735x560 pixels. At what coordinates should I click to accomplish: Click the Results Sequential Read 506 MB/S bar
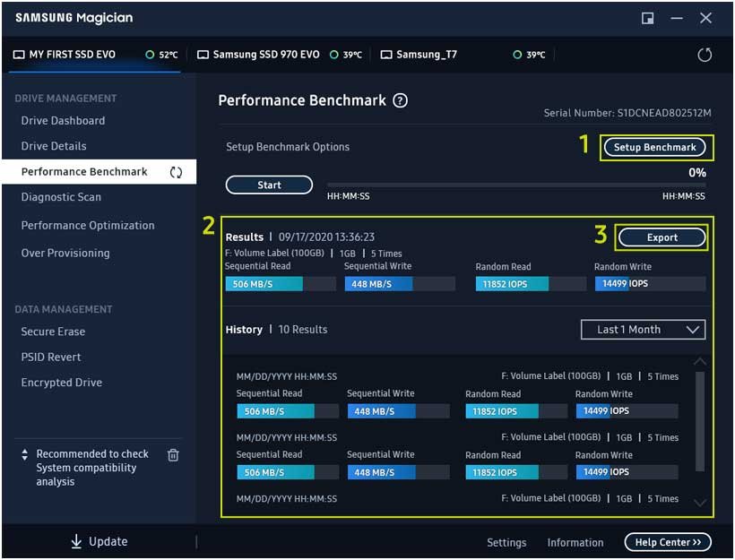click(281, 283)
